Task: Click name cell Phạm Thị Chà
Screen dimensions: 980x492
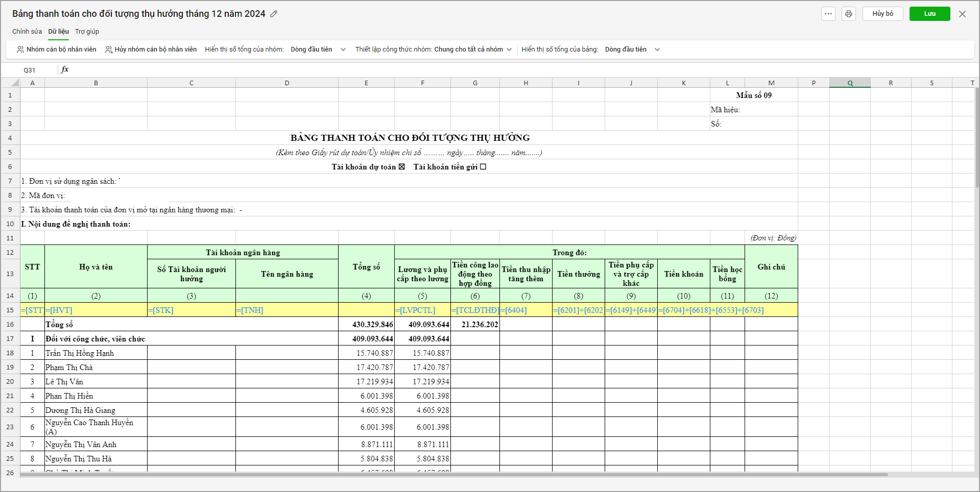Action: [x=96, y=367]
